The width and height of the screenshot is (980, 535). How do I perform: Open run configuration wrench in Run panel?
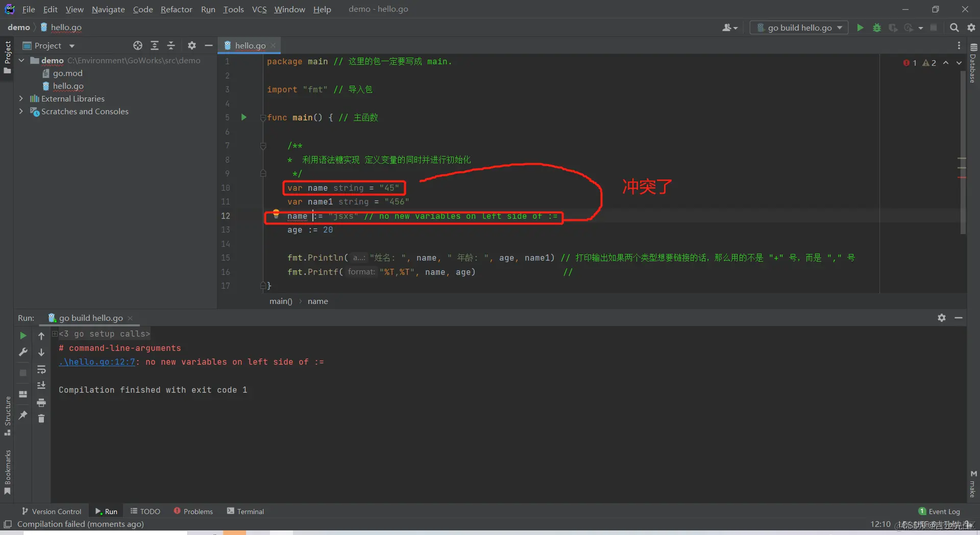tap(23, 352)
